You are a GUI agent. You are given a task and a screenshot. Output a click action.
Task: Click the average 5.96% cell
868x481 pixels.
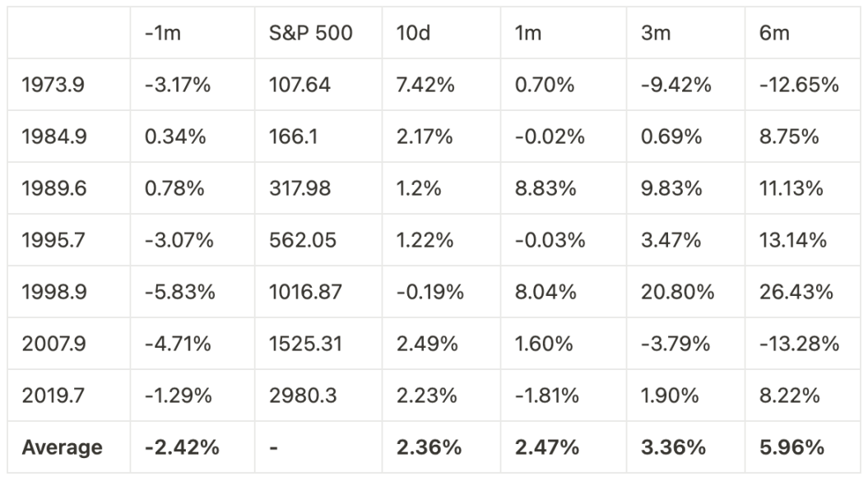pos(791,447)
